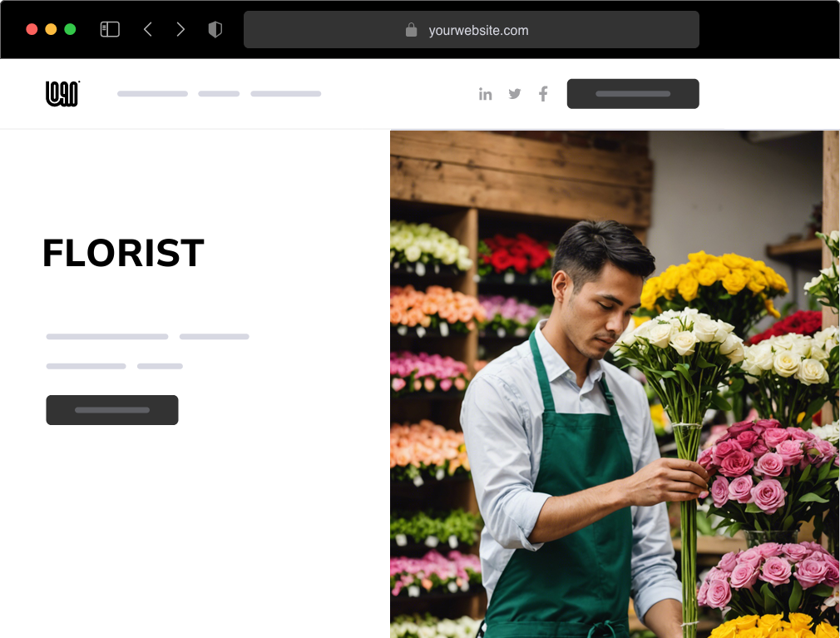
Task: Open the third navigation menu item
Action: point(285,94)
